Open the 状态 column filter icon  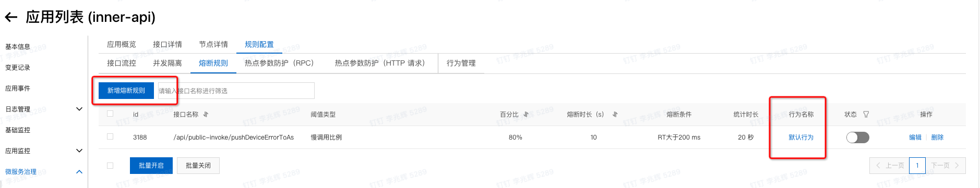(x=866, y=114)
